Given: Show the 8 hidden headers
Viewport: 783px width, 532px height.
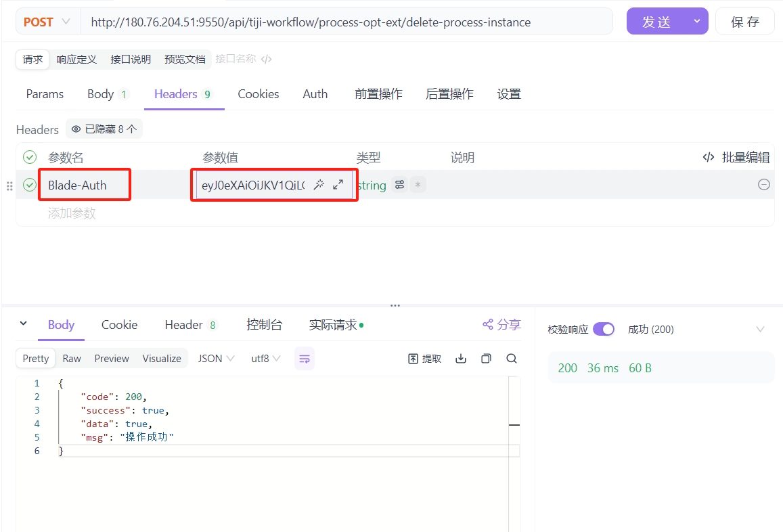Looking at the screenshot, I should tap(104, 129).
